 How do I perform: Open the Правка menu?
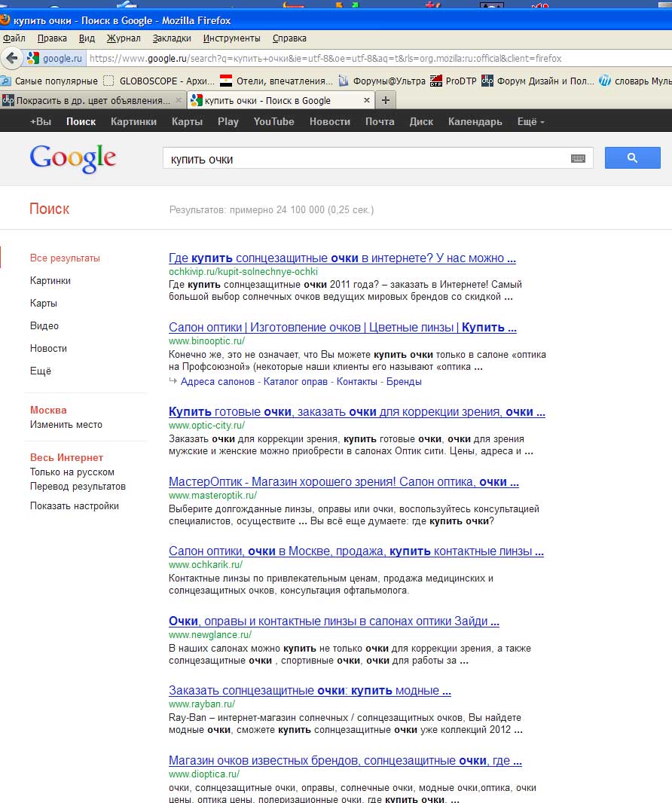(x=52, y=38)
